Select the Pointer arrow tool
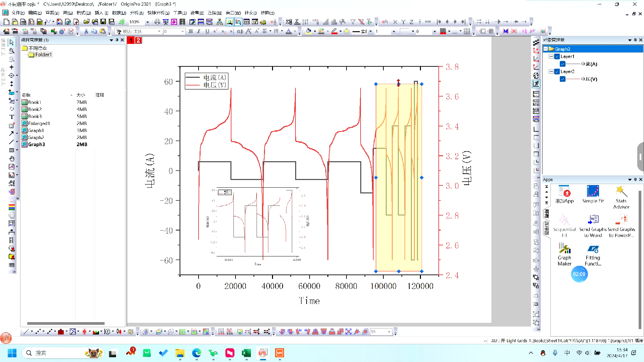The image size is (644, 362). (12, 43)
